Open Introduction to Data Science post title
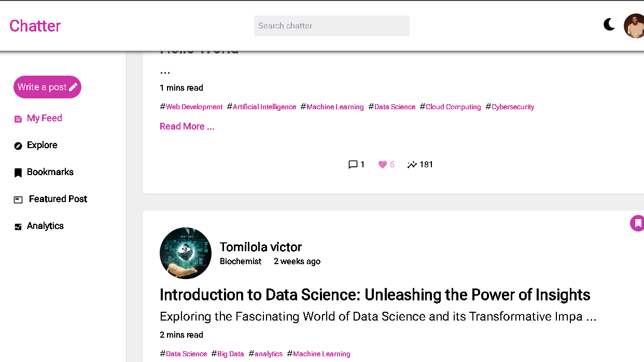Viewport: 644px width, 362px height. [375, 295]
